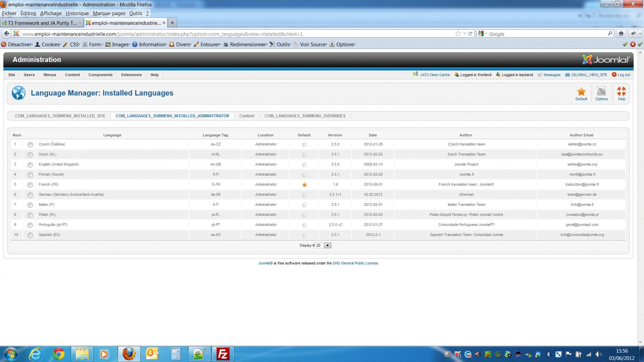Open Windows Explorer folder on taskbar
This screenshot has width=644, height=362.
tap(82, 354)
